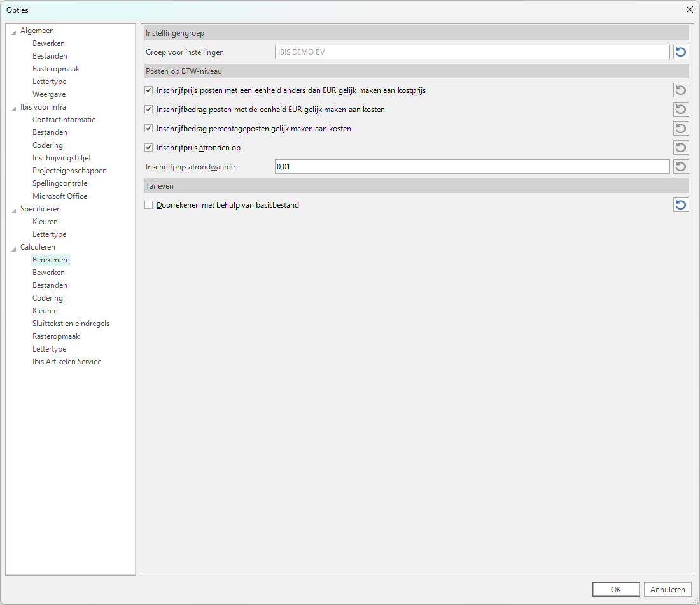Image resolution: width=700 pixels, height=605 pixels.
Task: Click reset icon for 'Inschrijfprijs posten' kostprijs option
Action: pos(681,90)
